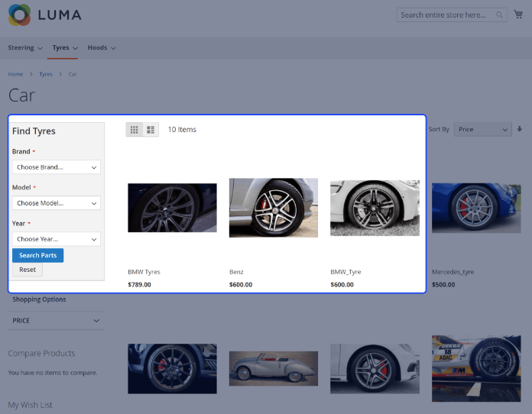Click the search magnifier icon
The width and height of the screenshot is (532, 414).
499,15
